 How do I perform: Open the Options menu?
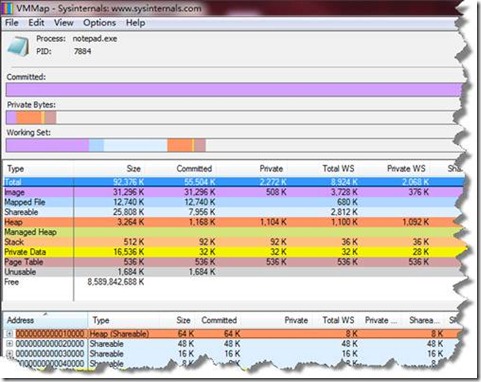(x=99, y=23)
